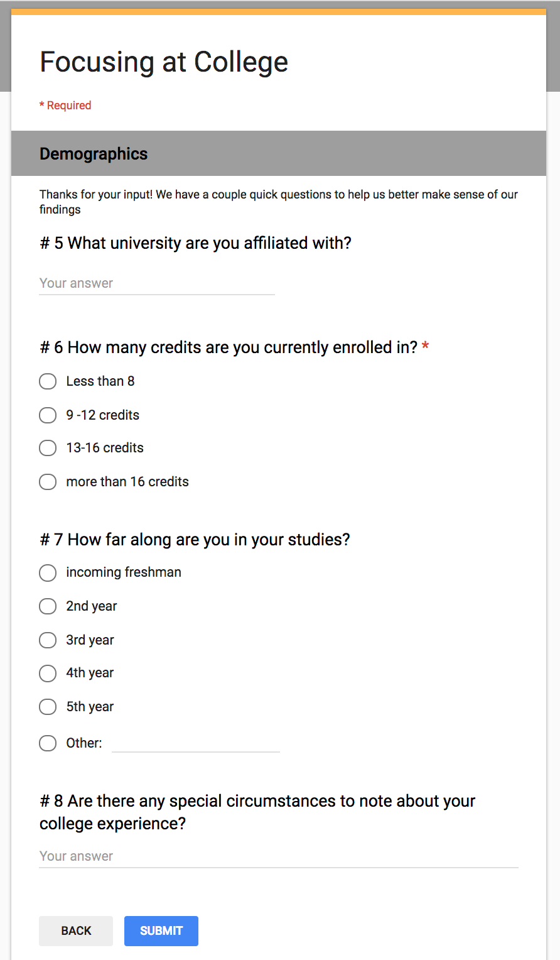This screenshot has width=560, height=960.
Task: Select the 'Other:' radio button
Action: tap(48, 743)
